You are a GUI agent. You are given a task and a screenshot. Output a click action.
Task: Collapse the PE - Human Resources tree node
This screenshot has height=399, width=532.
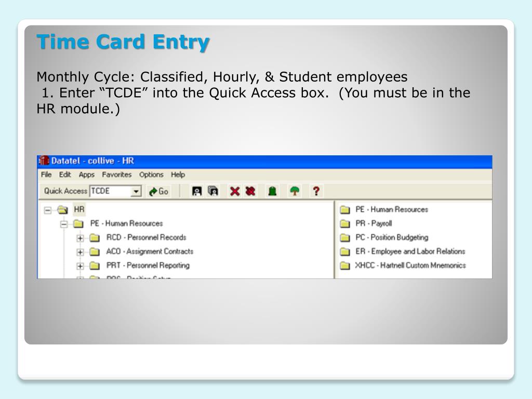(64, 224)
